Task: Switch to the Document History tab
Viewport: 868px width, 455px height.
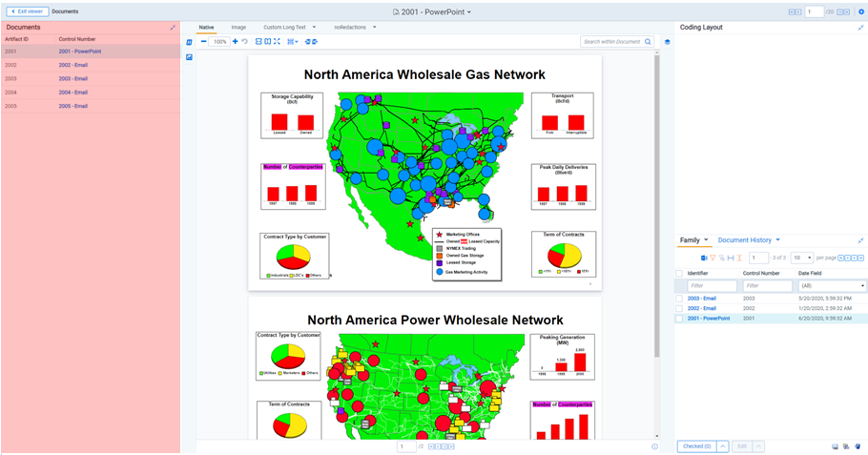Action: [x=745, y=240]
